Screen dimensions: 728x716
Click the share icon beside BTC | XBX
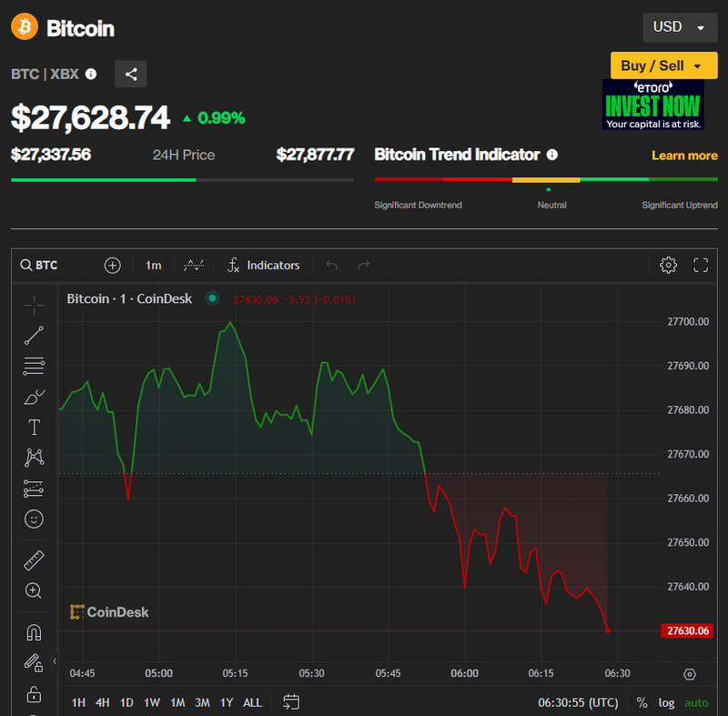tap(131, 75)
